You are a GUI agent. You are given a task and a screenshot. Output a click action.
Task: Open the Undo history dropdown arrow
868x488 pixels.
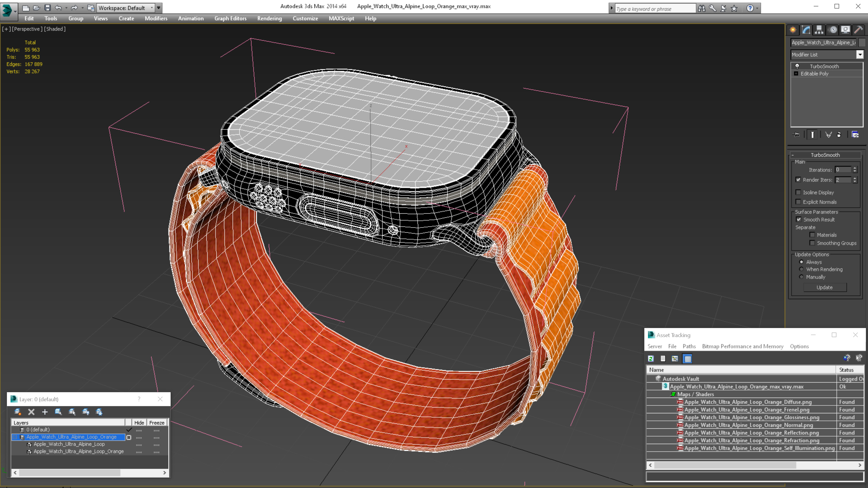pyautogui.click(x=66, y=8)
